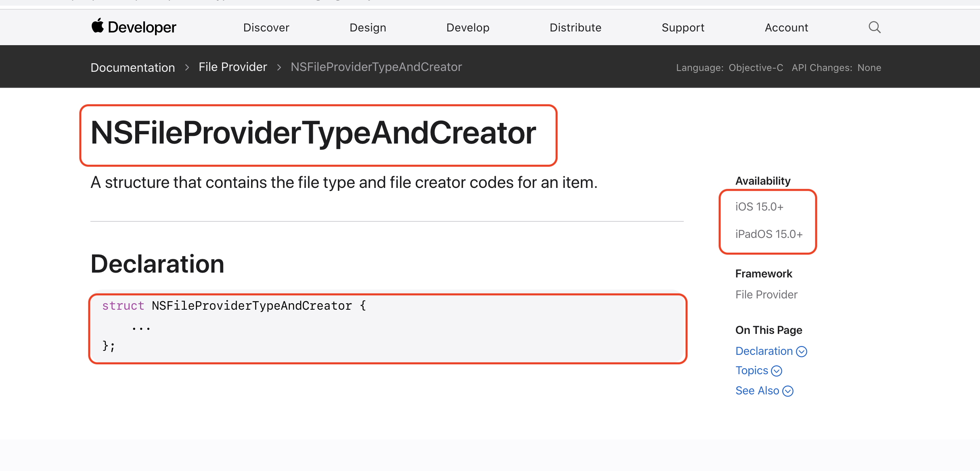Open the Language Objective-C selector
The width and height of the screenshot is (980, 471).
pyautogui.click(x=756, y=68)
